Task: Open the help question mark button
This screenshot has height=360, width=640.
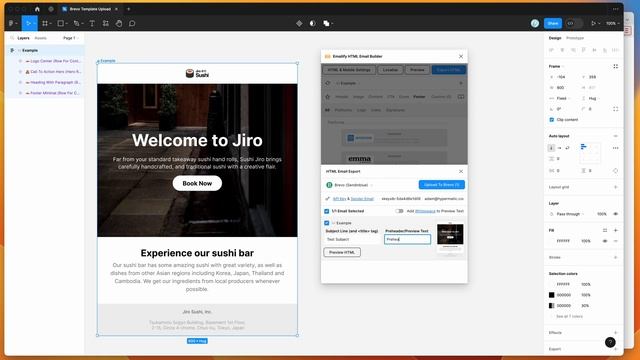Action: (610, 342)
